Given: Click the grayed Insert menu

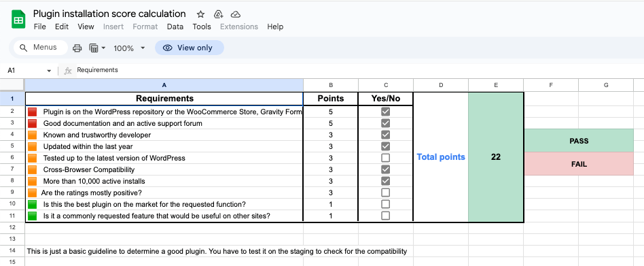Looking at the screenshot, I should pos(113,27).
